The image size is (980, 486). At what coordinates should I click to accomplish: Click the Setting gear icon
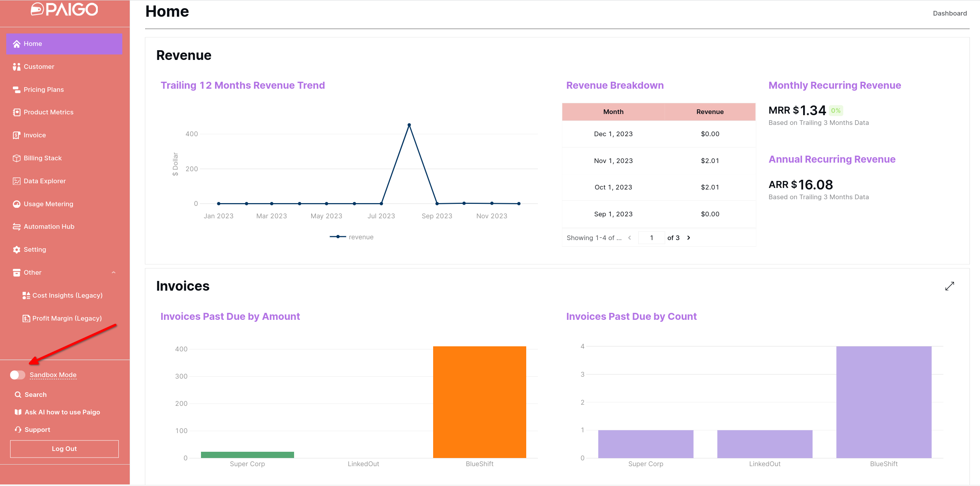(x=16, y=250)
